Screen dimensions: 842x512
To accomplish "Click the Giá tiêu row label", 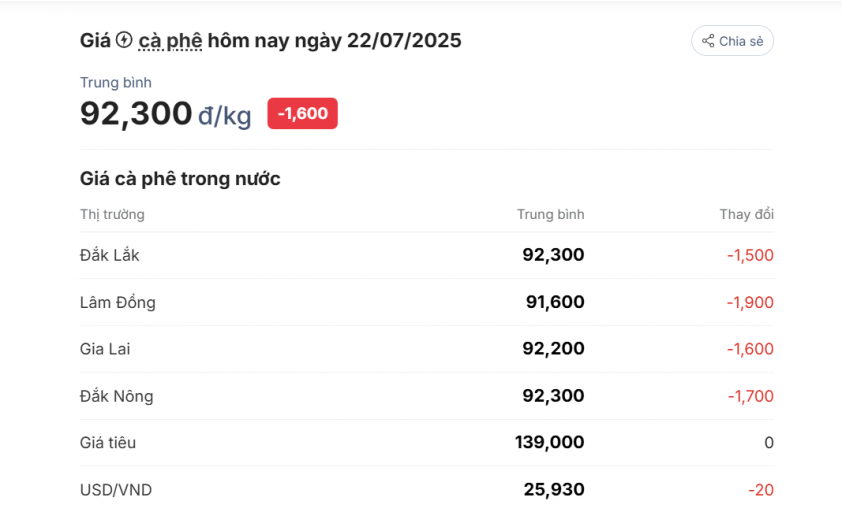I will 108,443.
